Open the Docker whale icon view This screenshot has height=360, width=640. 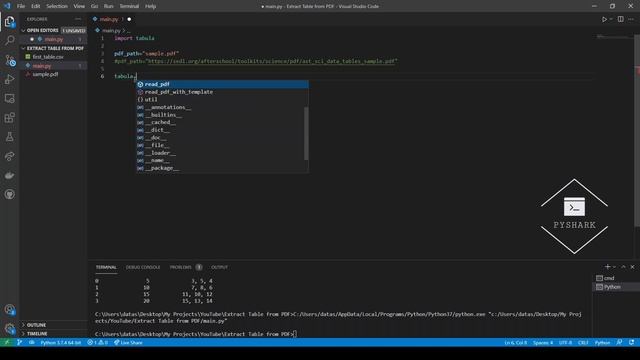pos(9,176)
